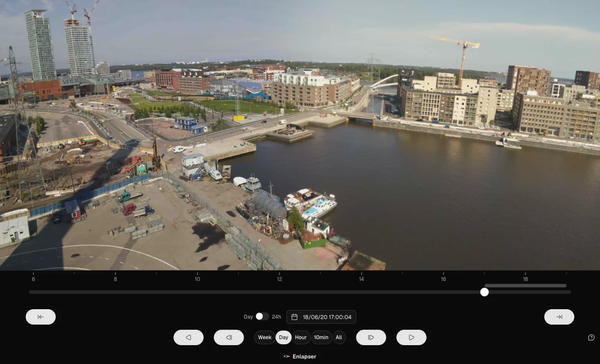Select the Week step interval
The image size is (600, 364).
[265, 337]
